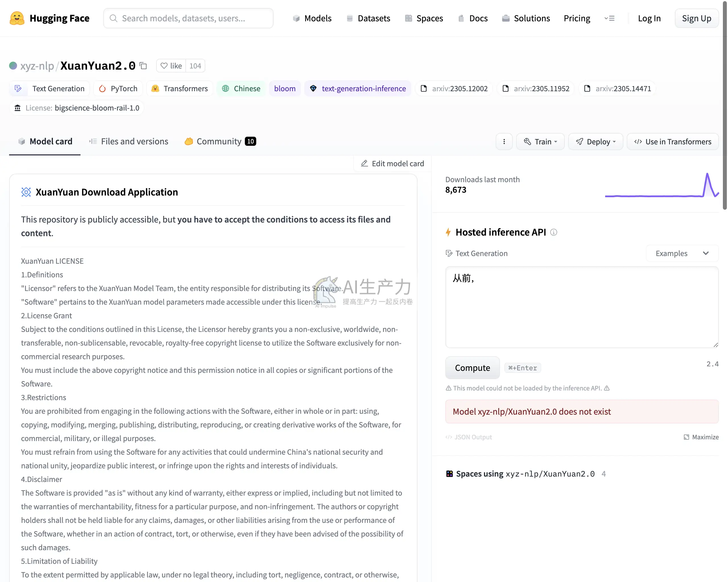This screenshot has height=582, width=728.
Task: Click the xyz-nlp organization avatar
Action: click(13, 66)
